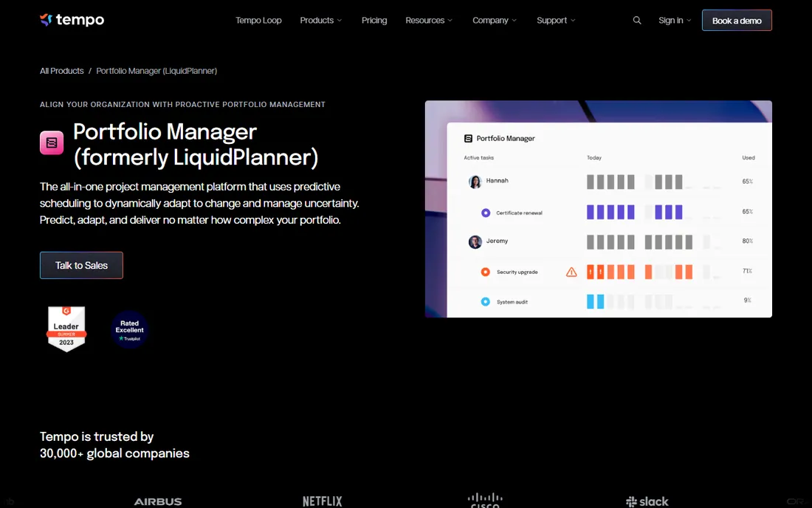Viewport: 812px width, 508px height.
Task: Click the Slack logo
Action: 647,501
